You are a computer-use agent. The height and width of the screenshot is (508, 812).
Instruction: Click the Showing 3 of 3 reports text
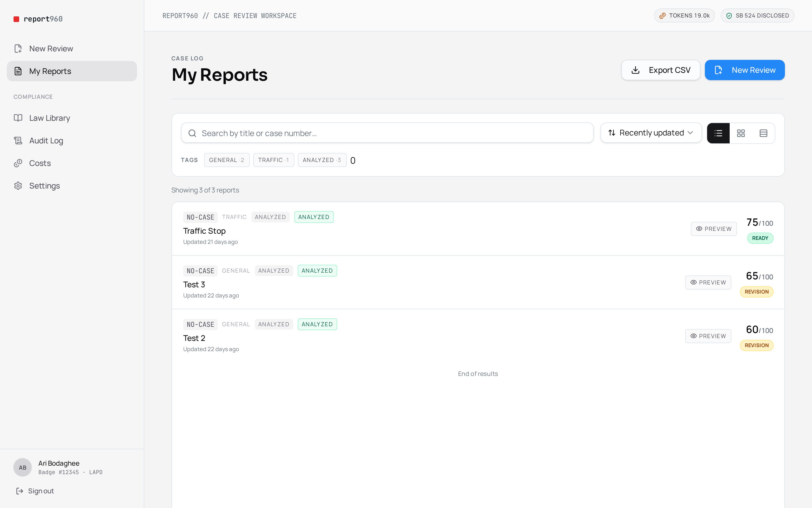pyautogui.click(x=205, y=190)
